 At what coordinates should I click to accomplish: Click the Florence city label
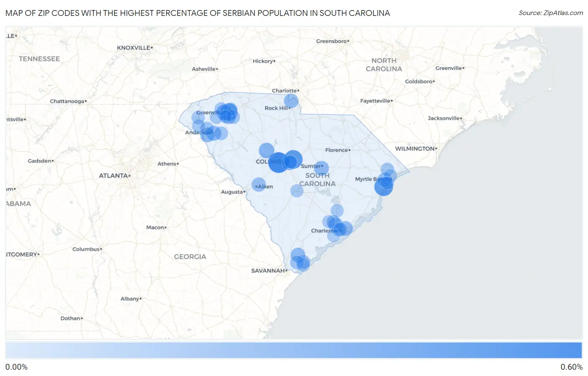[x=338, y=150]
